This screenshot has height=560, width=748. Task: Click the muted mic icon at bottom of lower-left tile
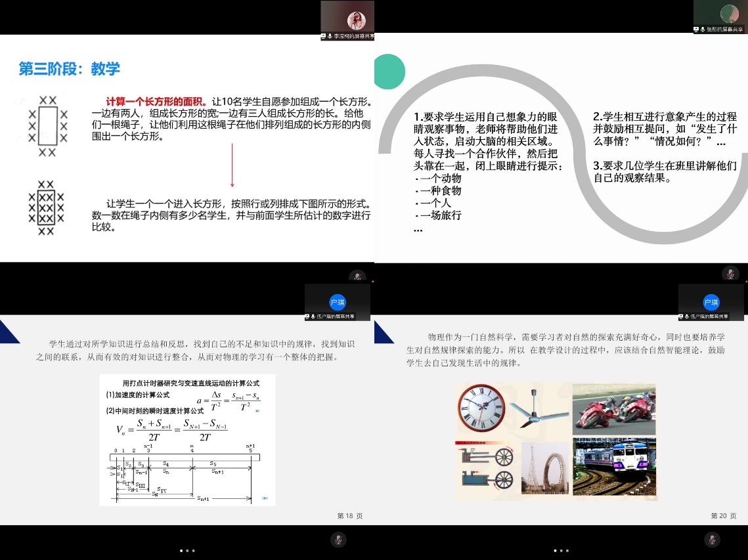pyautogui.click(x=339, y=540)
